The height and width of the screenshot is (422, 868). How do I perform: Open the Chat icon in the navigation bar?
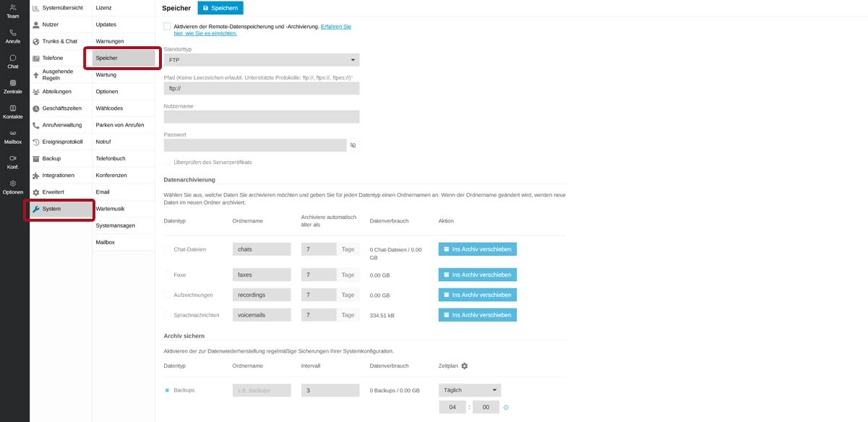coord(13,61)
